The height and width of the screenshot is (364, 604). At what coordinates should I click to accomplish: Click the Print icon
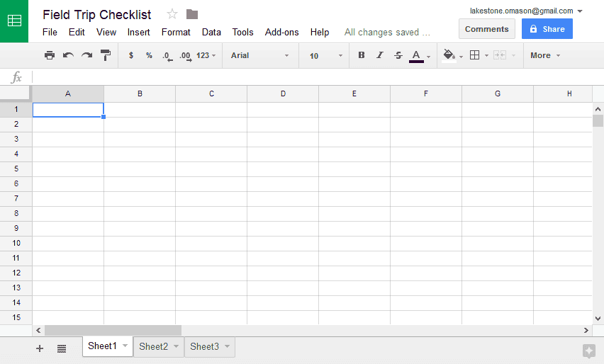click(50, 55)
